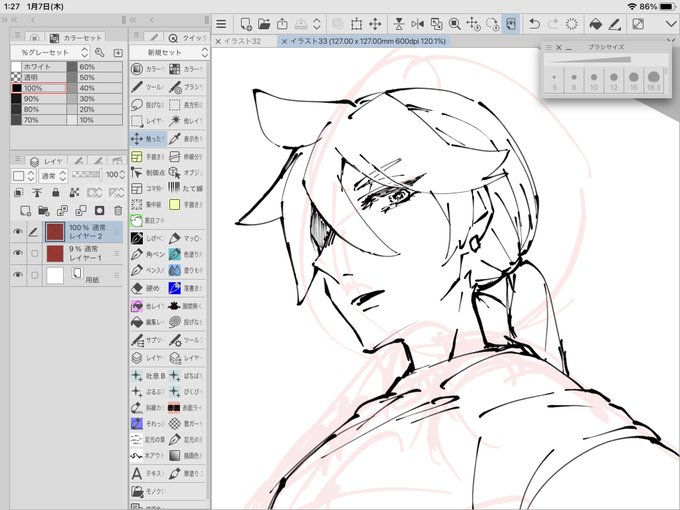
Task: Hide レイヤー 2 with its eye icon
Action: tap(18, 232)
